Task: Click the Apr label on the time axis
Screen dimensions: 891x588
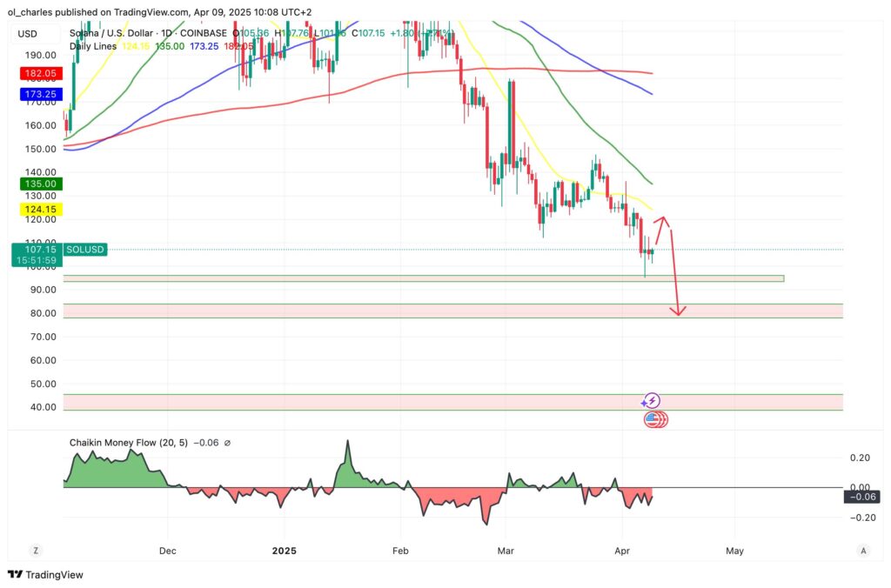Action: pos(622,551)
